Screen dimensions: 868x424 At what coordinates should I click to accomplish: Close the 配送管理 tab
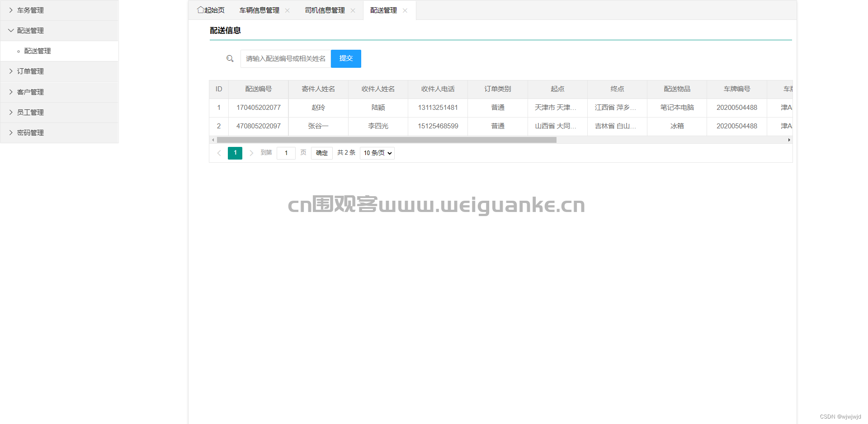coord(405,10)
